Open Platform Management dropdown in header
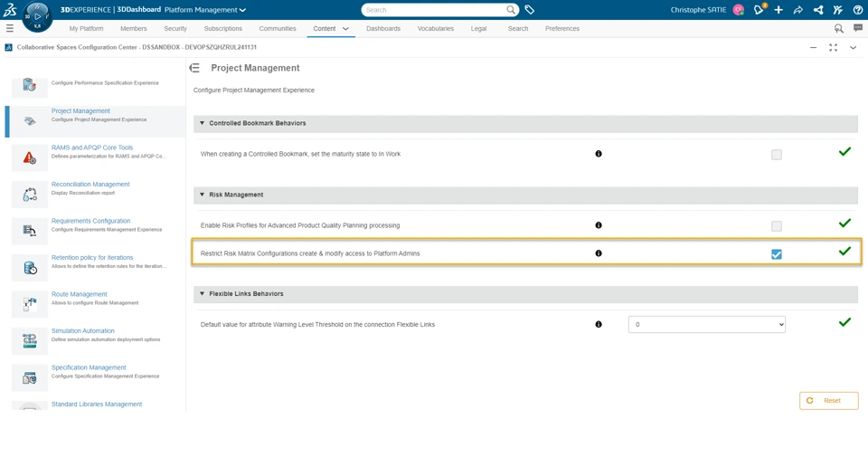 click(x=205, y=10)
